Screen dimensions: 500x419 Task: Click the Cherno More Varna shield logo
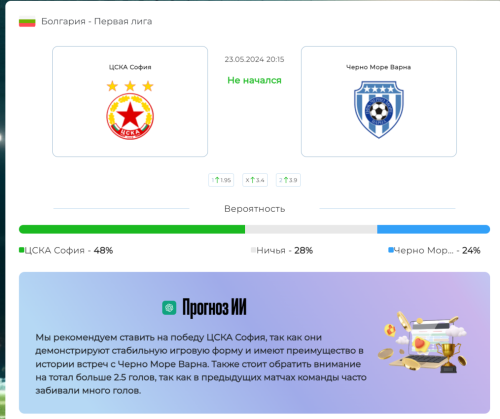[379, 109]
